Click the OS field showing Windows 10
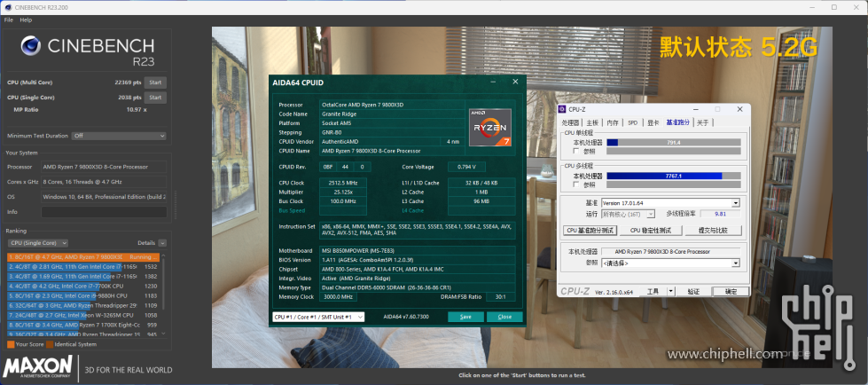The height and width of the screenshot is (385, 868). click(x=104, y=197)
